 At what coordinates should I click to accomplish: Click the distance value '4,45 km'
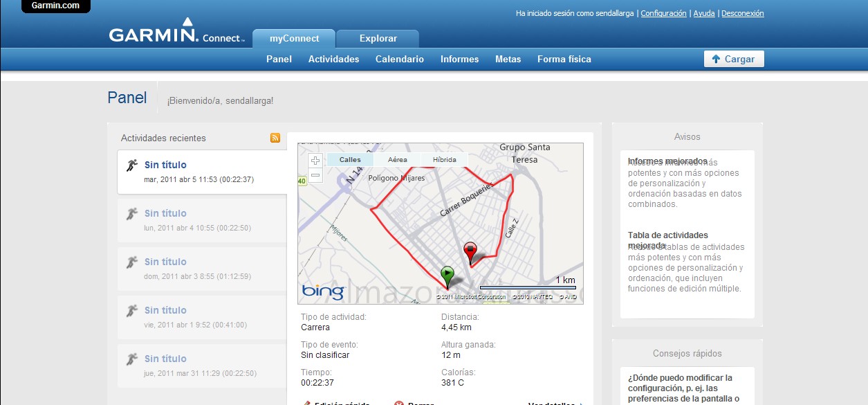456,327
